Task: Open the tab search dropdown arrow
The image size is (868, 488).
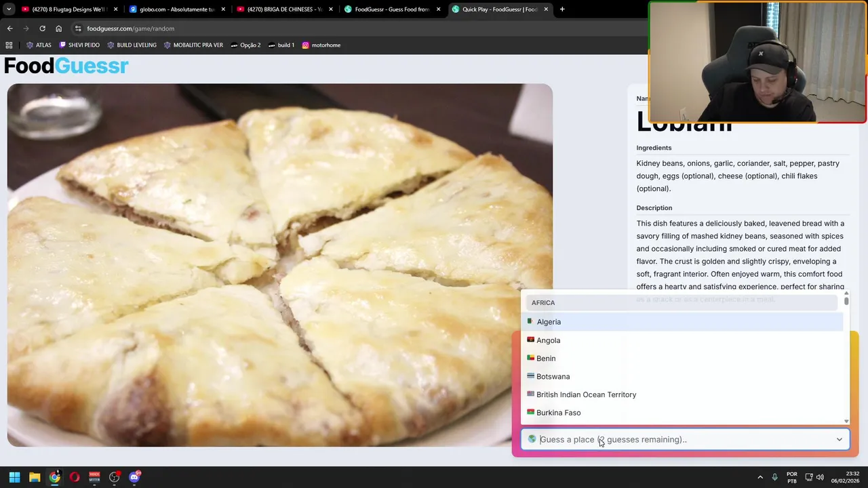Action: coord(9,9)
